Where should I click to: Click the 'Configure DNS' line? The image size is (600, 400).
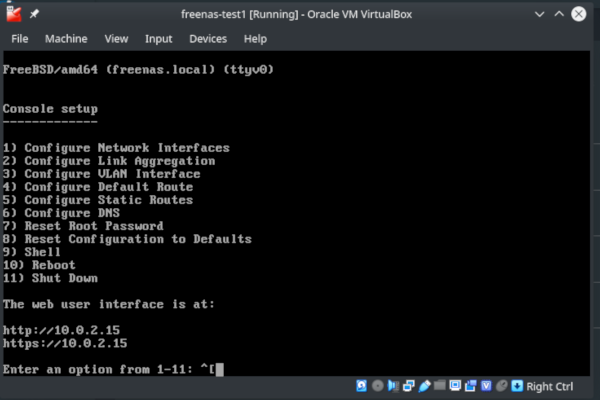[x=62, y=213]
